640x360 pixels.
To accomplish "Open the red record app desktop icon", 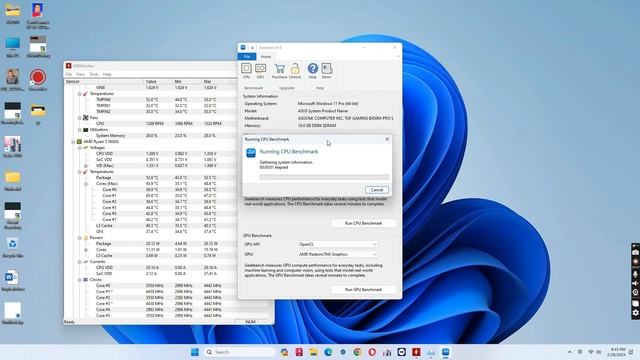I will tap(38, 77).
